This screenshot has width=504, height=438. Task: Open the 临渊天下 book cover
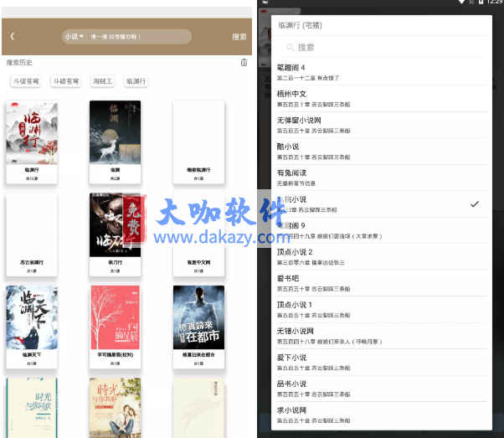(x=32, y=317)
